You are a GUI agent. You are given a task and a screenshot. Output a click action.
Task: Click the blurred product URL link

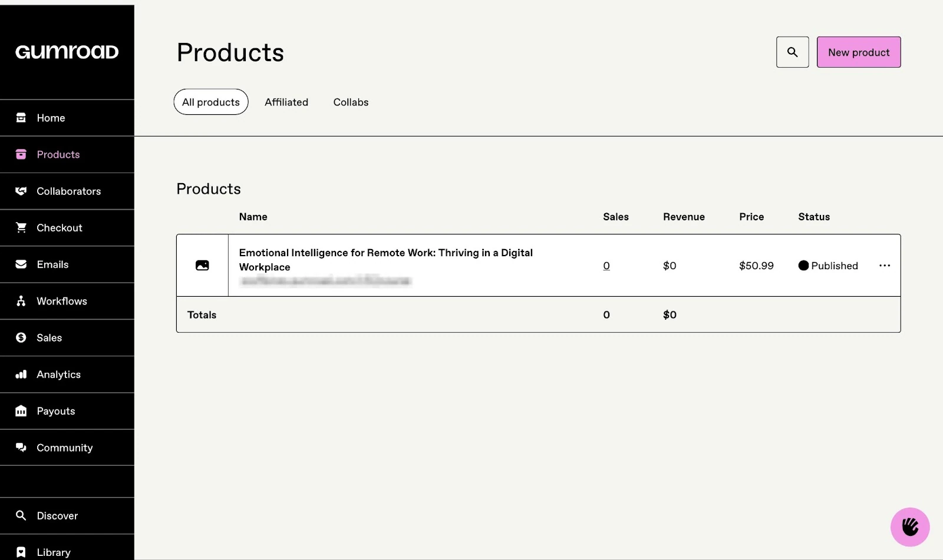tap(326, 281)
